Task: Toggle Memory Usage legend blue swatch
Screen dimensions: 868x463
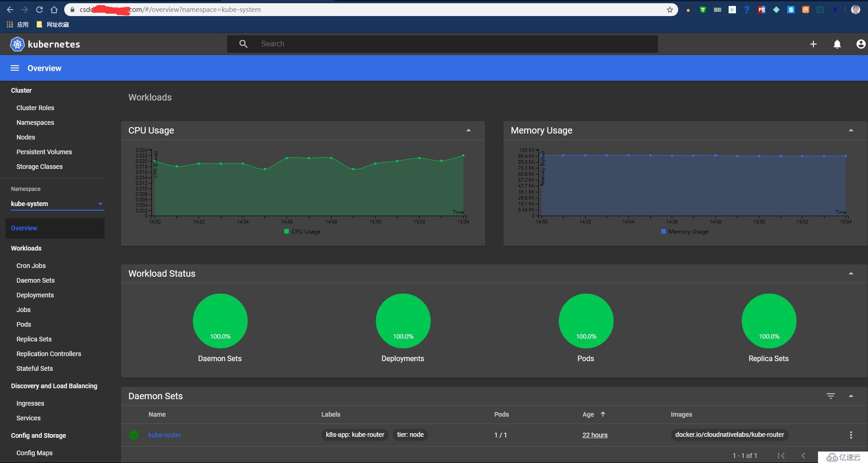Action: (x=663, y=231)
